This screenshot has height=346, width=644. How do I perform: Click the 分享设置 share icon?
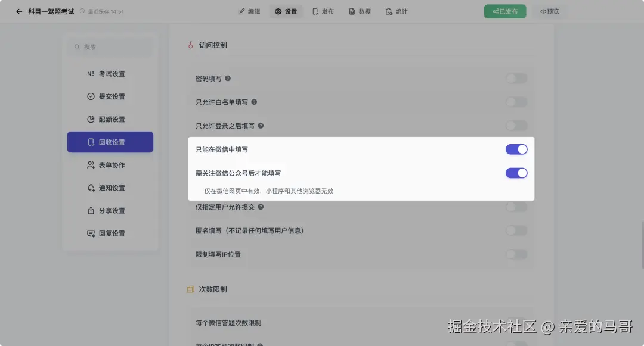pos(91,210)
